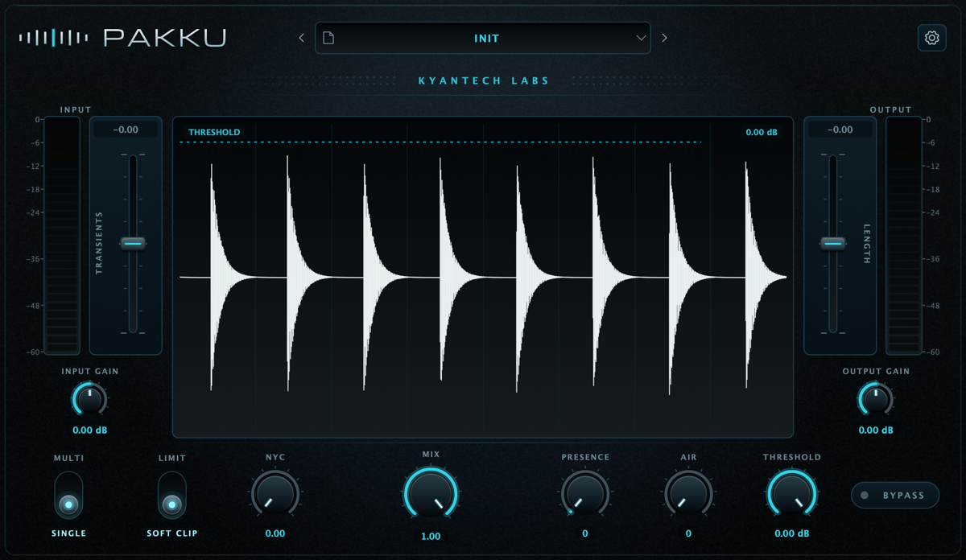The height and width of the screenshot is (560, 966).
Task: Click the KYANTECH LABS label
Action: tap(484, 81)
